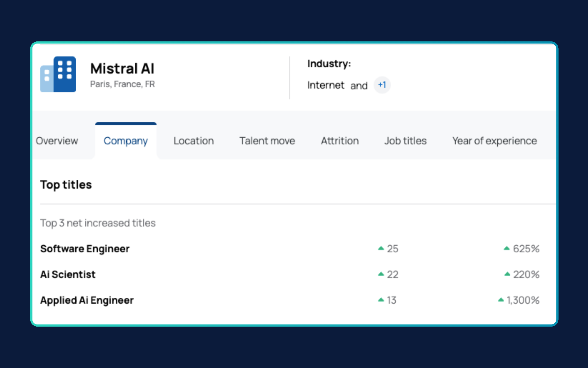Viewport: 588px width, 368px height.
Task: Select the Applied Ai Engineer title row
Action: [x=290, y=300]
